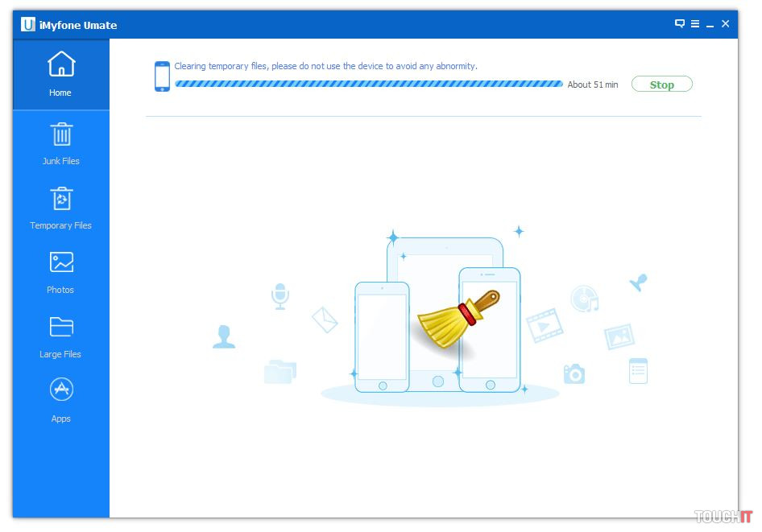Click the microphone icon in illustration
Screen dimensions: 762x532
pos(280,295)
